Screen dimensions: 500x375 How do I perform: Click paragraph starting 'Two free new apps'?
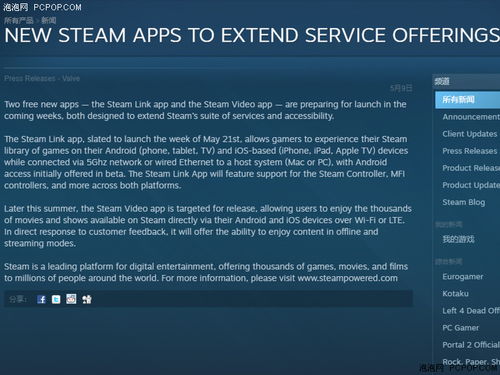pyautogui.click(x=205, y=110)
